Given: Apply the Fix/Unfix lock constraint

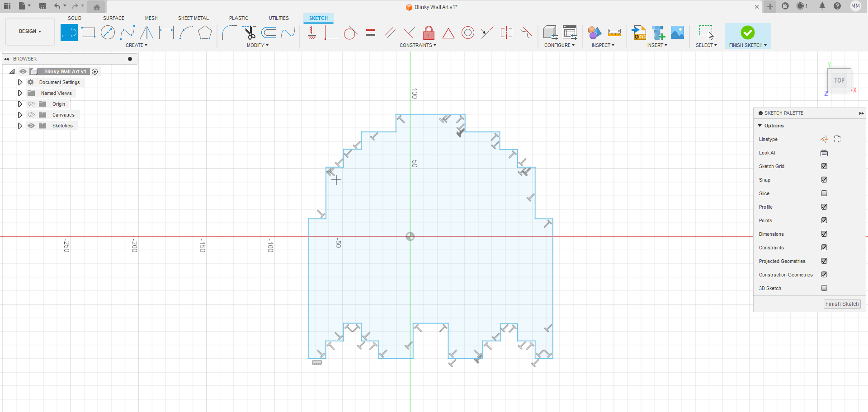Looking at the screenshot, I should pyautogui.click(x=429, y=33).
